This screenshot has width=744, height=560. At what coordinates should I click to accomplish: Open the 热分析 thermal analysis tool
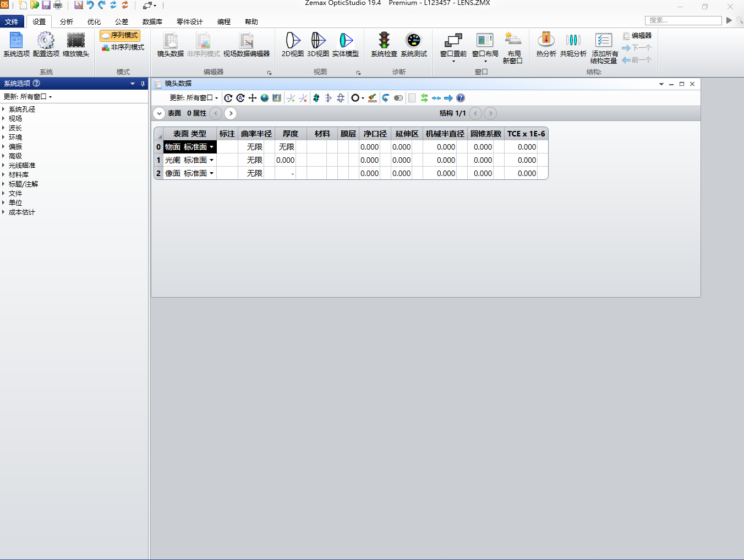coord(546,44)
